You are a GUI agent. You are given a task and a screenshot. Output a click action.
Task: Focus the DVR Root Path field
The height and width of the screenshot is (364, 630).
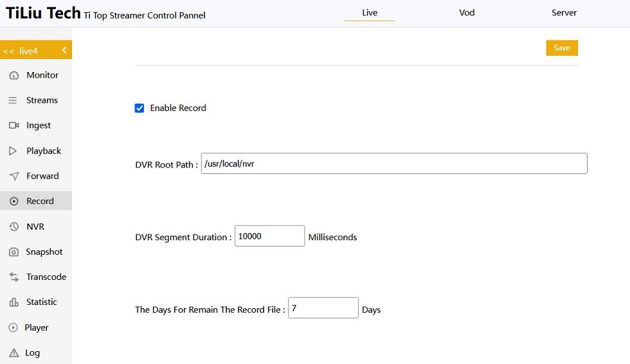pyautogui.click(x=394, y=163)
